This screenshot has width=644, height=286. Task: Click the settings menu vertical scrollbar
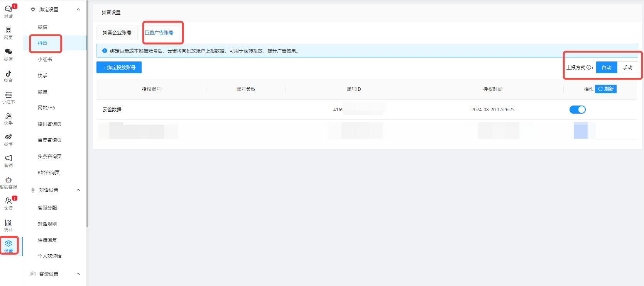(x=87, y=116)
